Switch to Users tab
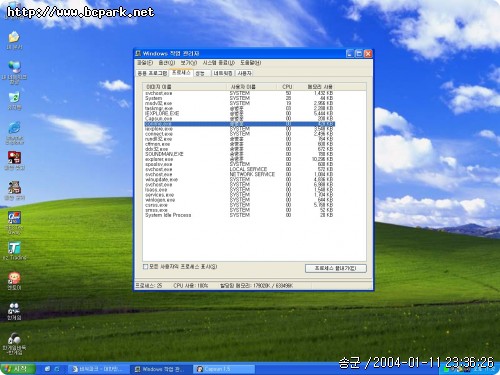 click(x=244, y=73)
